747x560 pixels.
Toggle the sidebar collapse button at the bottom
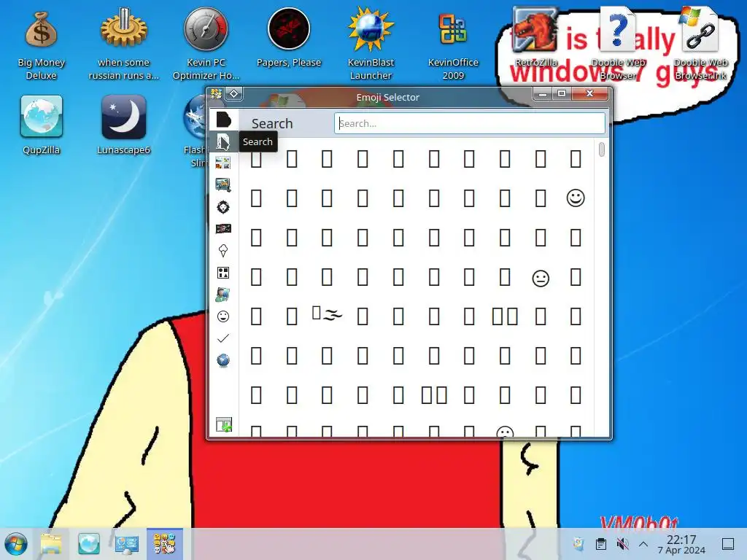[x=223, y=424]
